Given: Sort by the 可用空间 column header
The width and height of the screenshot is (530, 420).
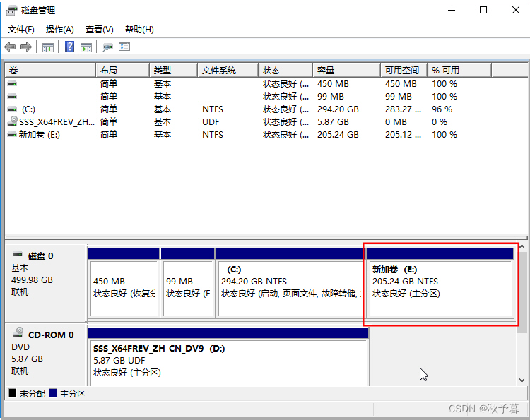Looking at the screenshot, I should pos(404,70).
